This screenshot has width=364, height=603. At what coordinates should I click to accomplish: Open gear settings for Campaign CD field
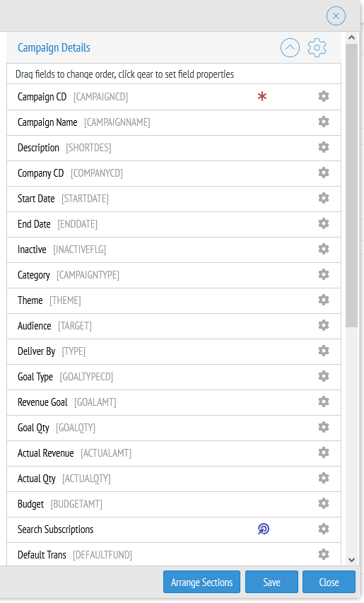(324, 96)
